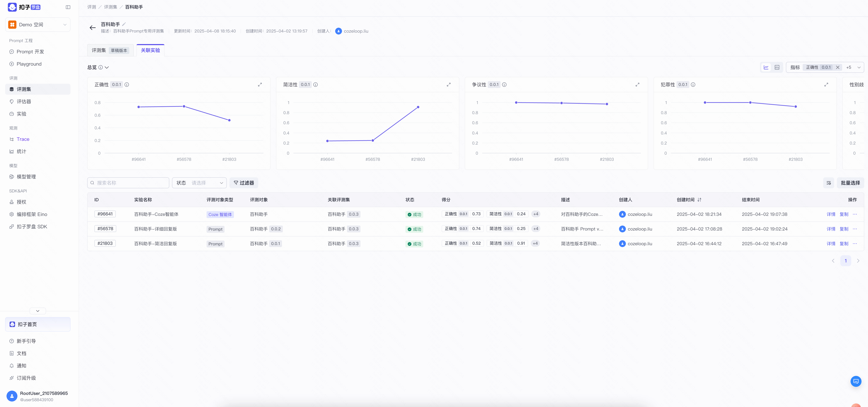Switch overview to line chart view

766,67
